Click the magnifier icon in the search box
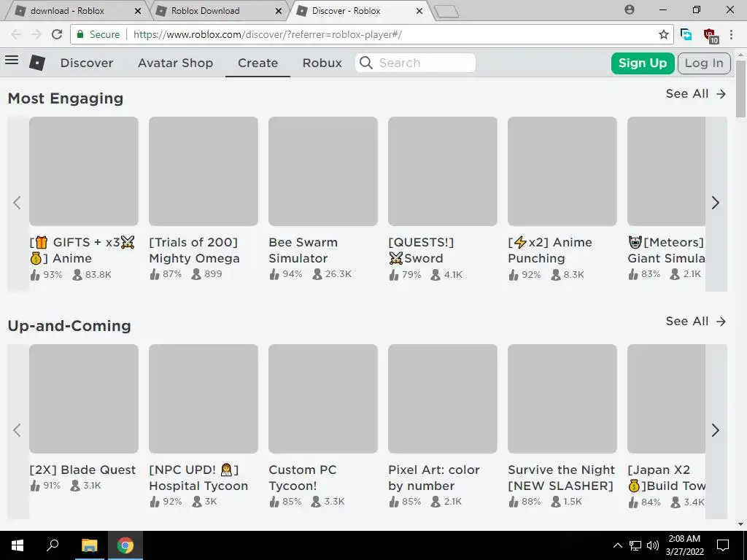747x560 pixels. click(366, 63)
